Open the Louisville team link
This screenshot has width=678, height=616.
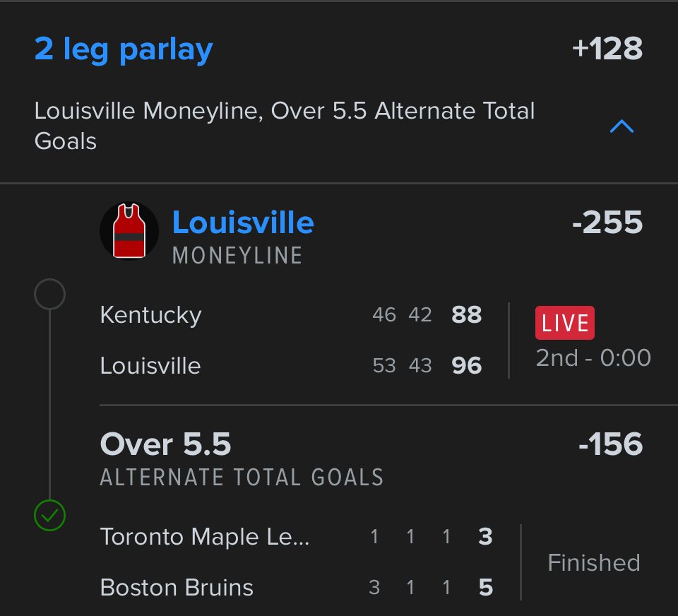(243, 223)
